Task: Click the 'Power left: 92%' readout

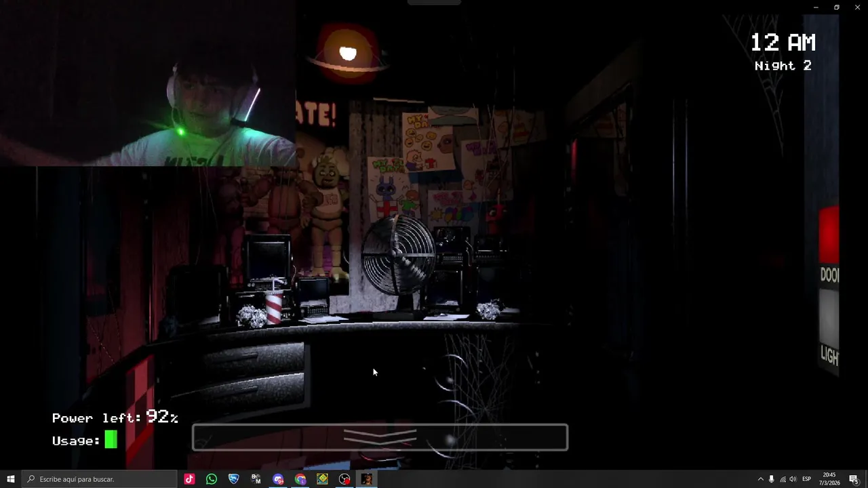Action: tap(115, 418)
